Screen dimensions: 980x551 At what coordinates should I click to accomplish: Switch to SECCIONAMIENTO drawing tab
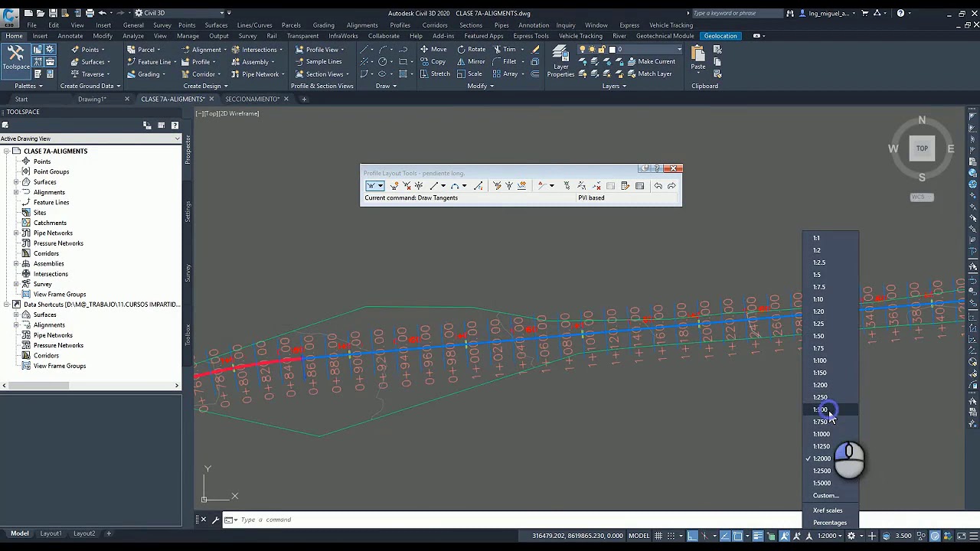pos(252,99)
